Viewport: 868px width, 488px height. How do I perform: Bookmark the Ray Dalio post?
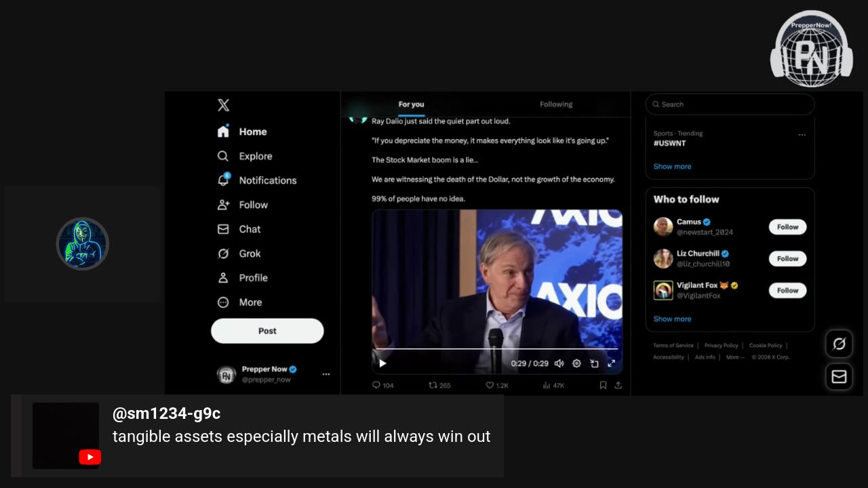[x=603, y=386]
